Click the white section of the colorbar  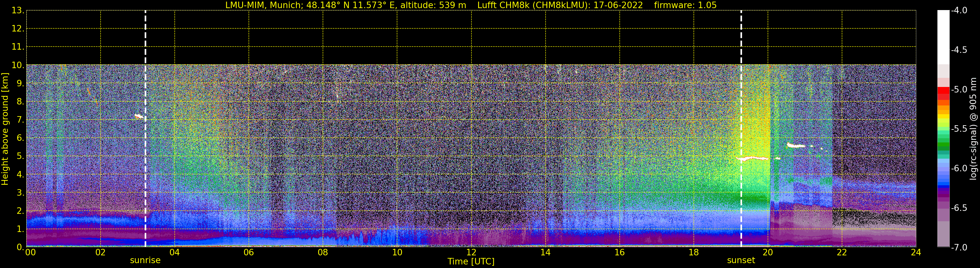click(x=943, y=37)
